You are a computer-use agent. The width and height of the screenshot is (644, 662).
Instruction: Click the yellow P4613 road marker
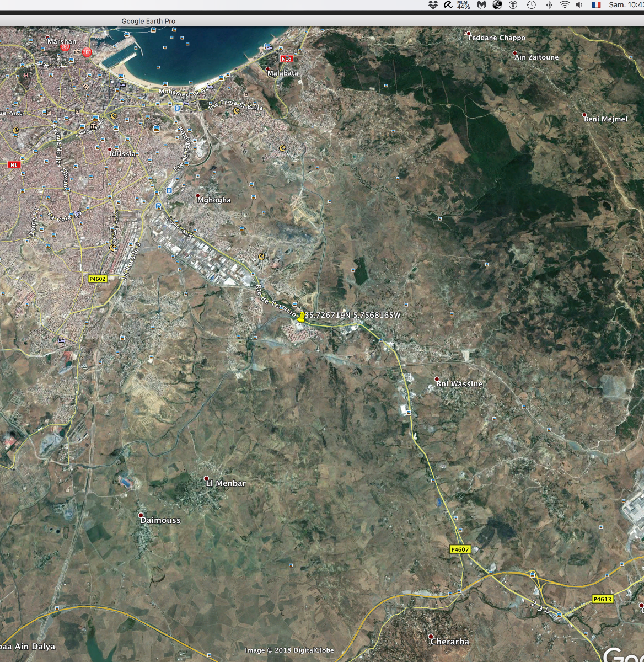[x=603, y=599]
